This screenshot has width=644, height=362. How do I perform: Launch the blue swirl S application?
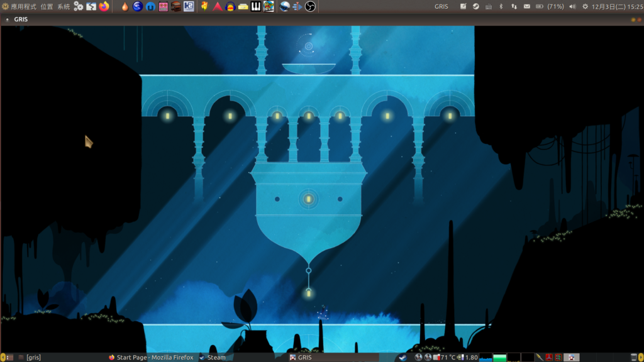click(x=138, y=6)
